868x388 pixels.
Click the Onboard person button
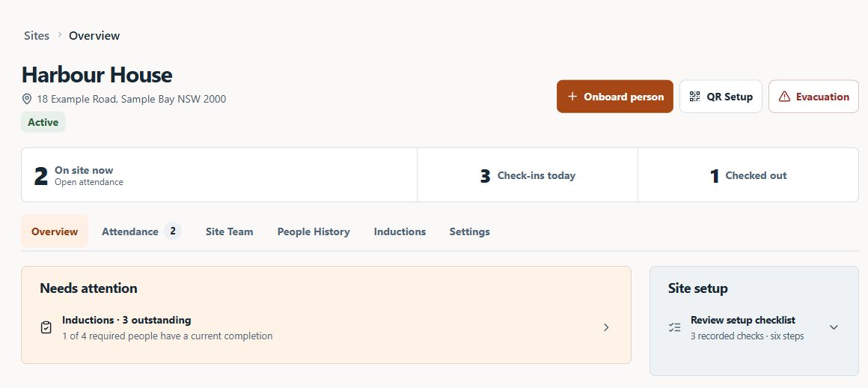[615, 97]
